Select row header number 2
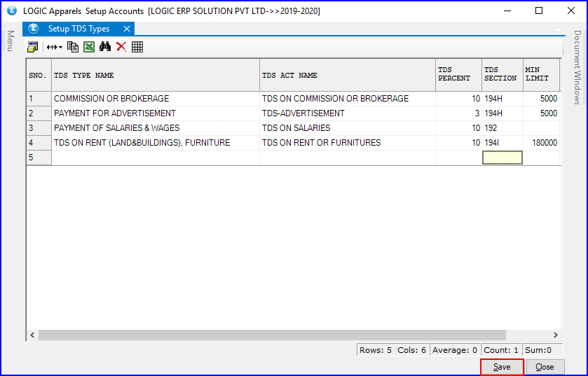 (x=39, y=113)
